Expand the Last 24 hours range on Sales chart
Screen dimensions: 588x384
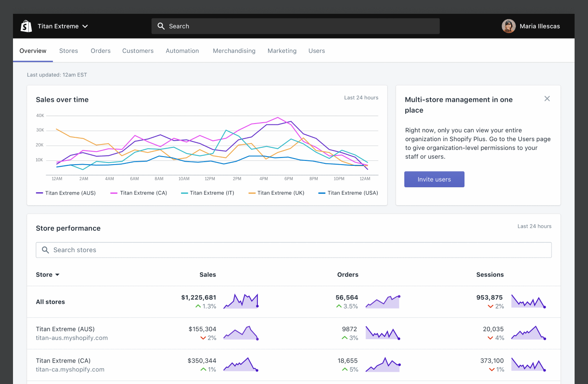[x=361, y=97]
